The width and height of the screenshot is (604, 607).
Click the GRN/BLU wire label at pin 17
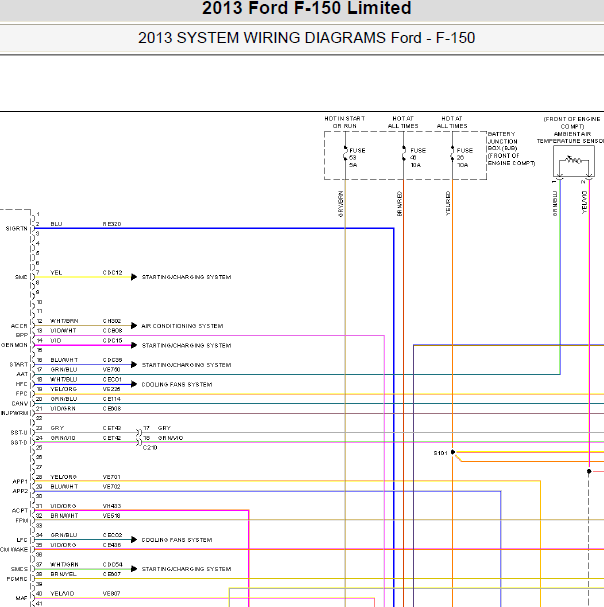(x=64, y=370)
